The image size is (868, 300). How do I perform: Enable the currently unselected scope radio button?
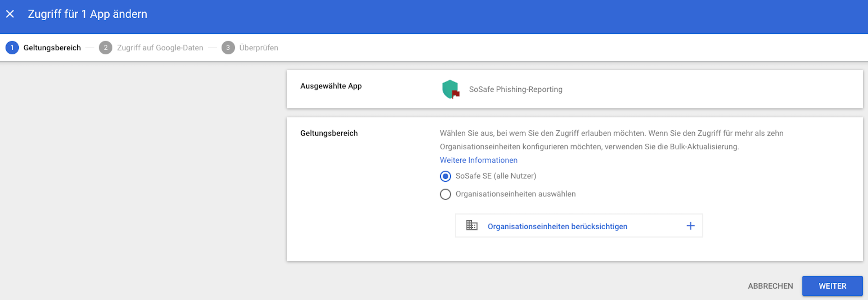[x=446, y=194]
